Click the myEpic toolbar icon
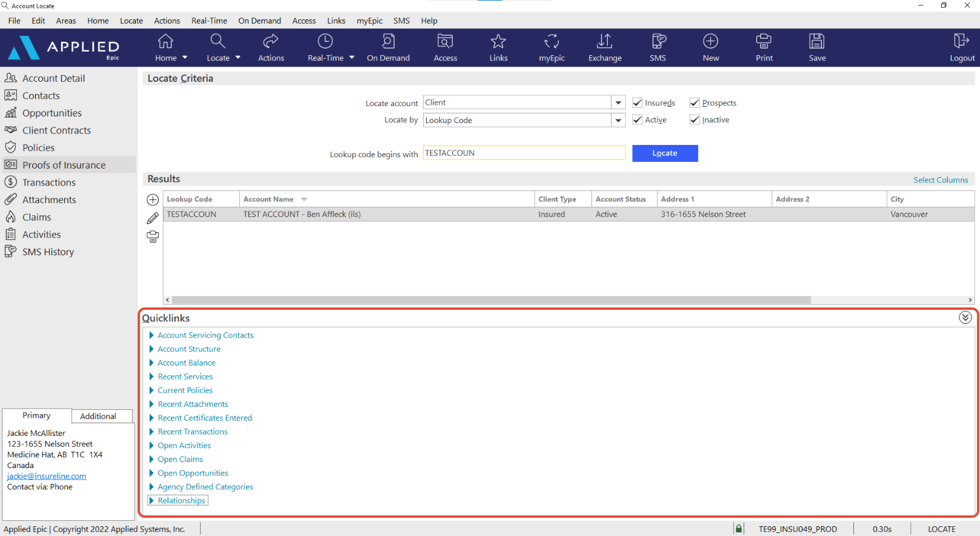Screen dimensions: 980x536 point(552,41)
